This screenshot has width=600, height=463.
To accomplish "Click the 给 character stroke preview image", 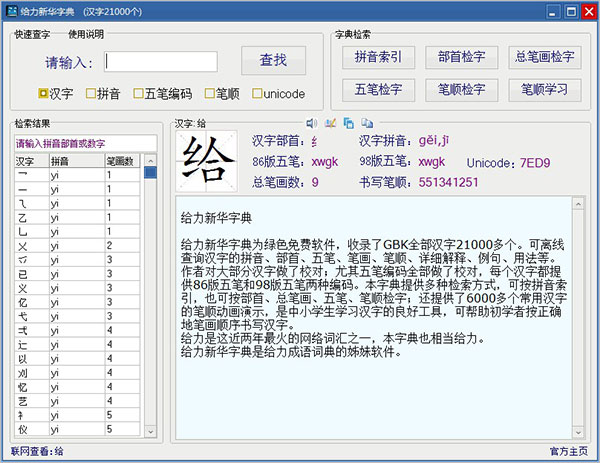I will pos(207,161).
